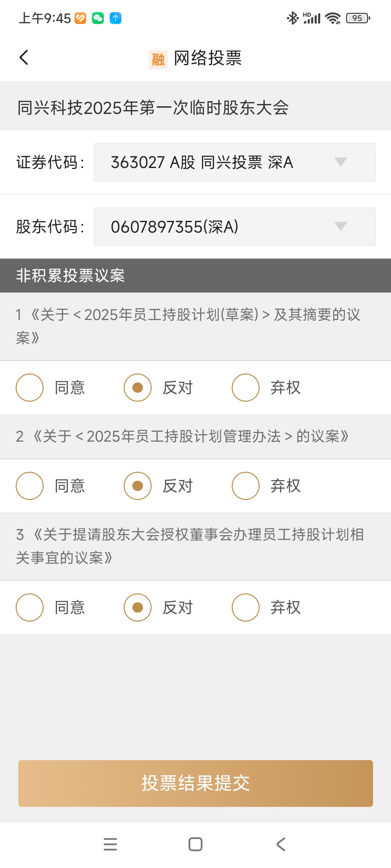This screenshot has width=391, height=868.
Task: Tap the Android recent apps menu icon
Action: tap(110, 844)
